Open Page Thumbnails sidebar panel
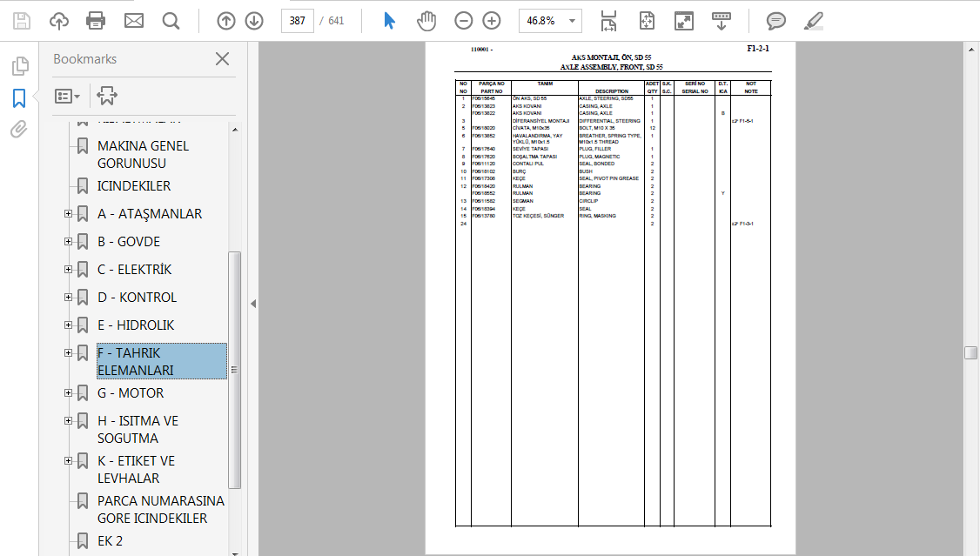The height and width of the screenshot is (556, 980). (x=19, y=65)
